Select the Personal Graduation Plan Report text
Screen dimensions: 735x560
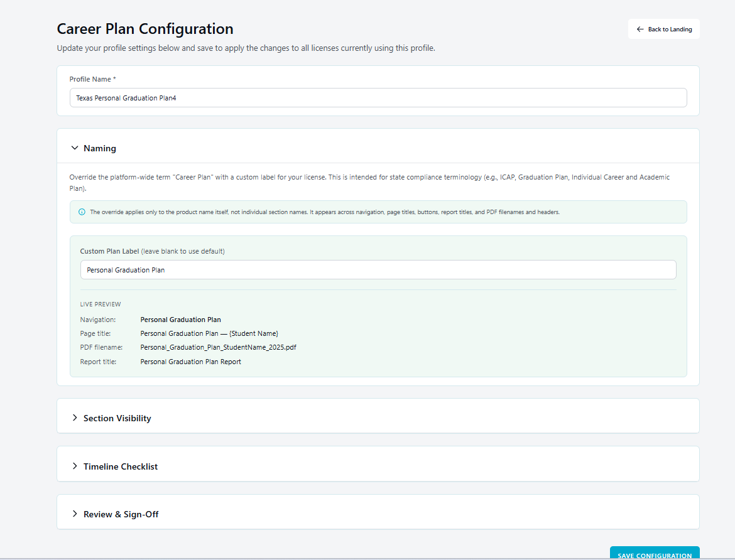coord(190,362)
